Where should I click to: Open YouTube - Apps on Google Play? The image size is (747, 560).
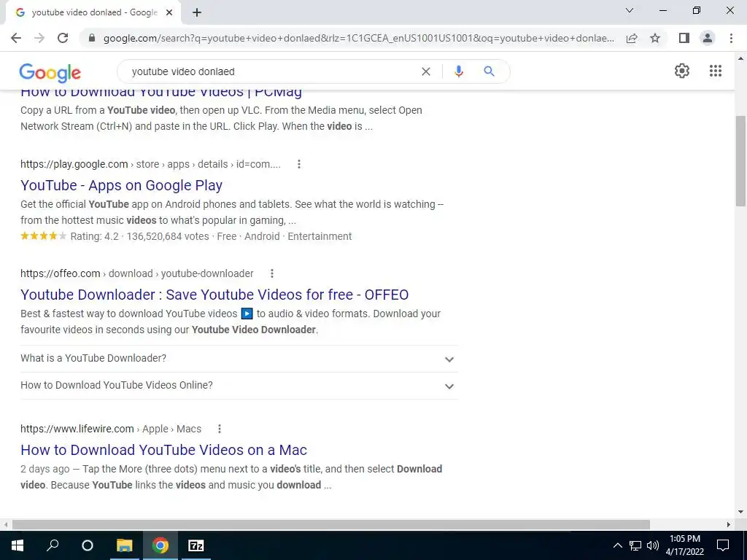[x=122, y=185]
